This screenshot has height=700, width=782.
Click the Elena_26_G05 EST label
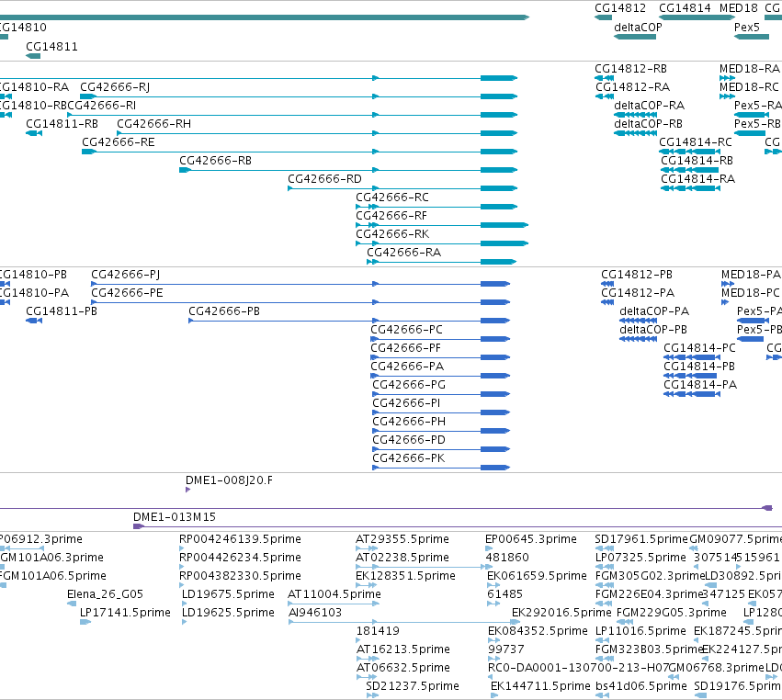106,594
